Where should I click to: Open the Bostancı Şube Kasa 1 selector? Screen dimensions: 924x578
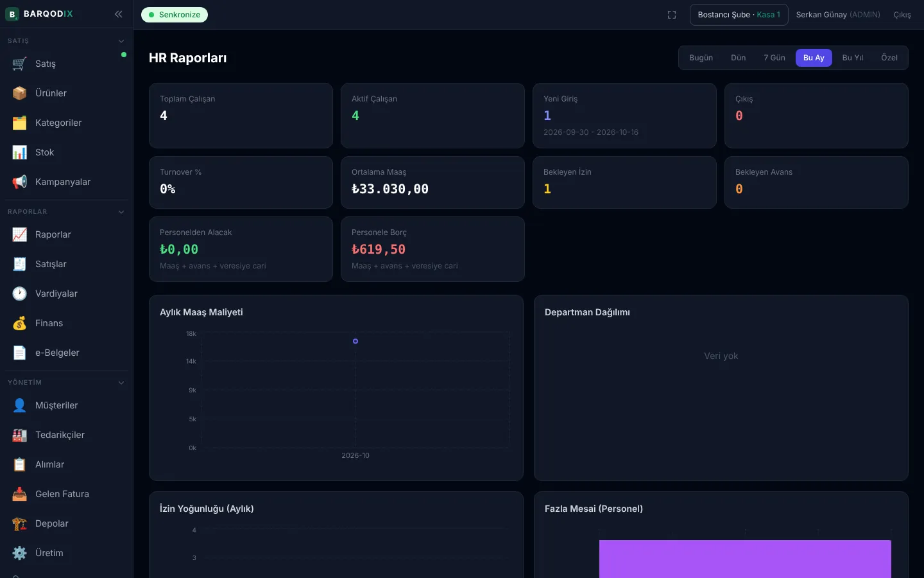[739, 15]
